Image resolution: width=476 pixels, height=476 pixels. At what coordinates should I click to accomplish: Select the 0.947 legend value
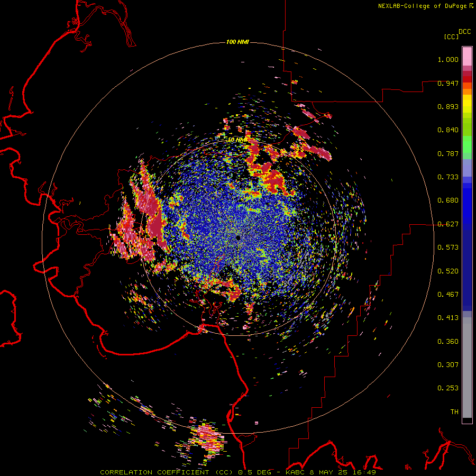tap(448, 83)
